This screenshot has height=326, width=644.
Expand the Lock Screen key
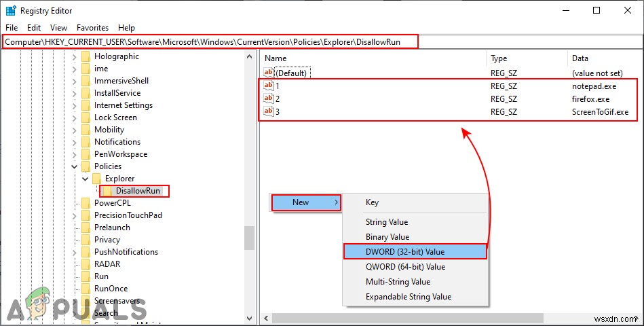[75, 117]
